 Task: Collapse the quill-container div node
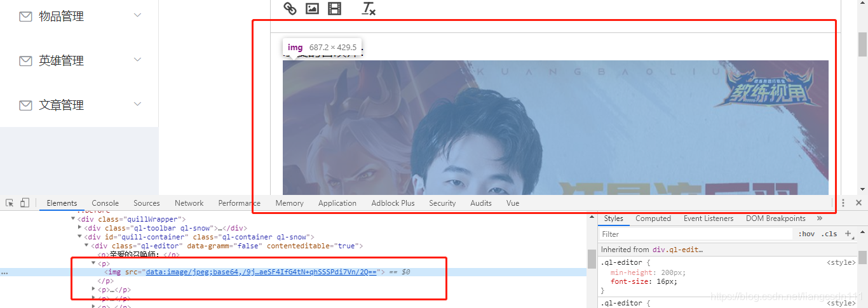click(79, 237)
